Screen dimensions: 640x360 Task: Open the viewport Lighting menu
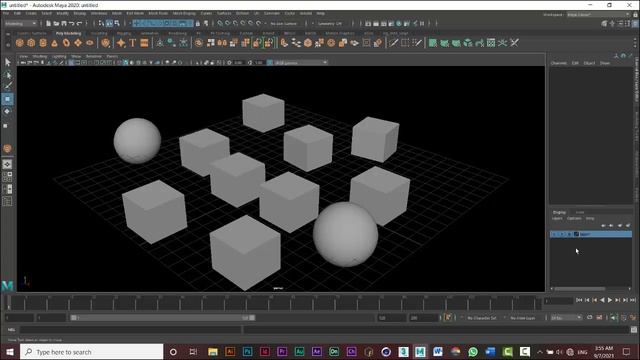59,56
